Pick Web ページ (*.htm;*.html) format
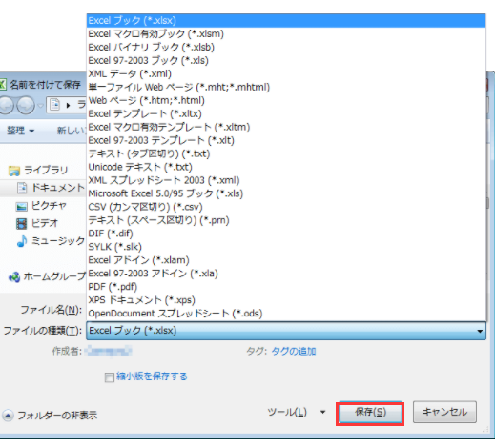495x448 pixels. tap(286, 101)
